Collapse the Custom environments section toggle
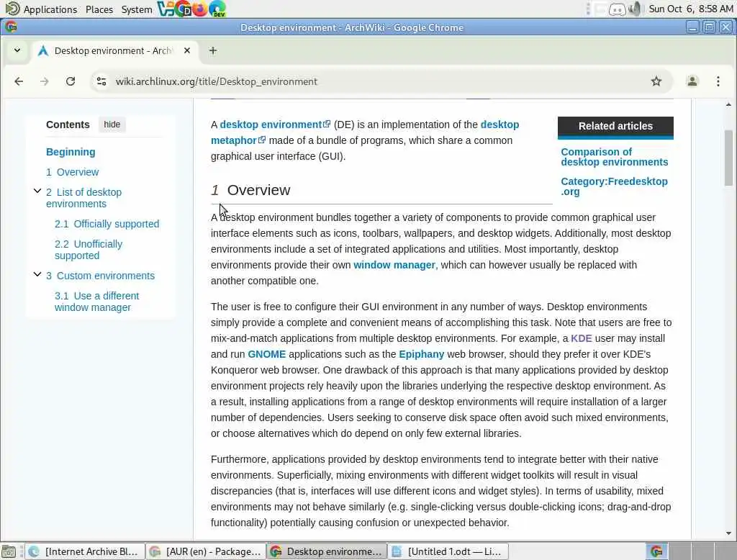The width and height of the screenshot is (737, 560). tap(37, 274)
